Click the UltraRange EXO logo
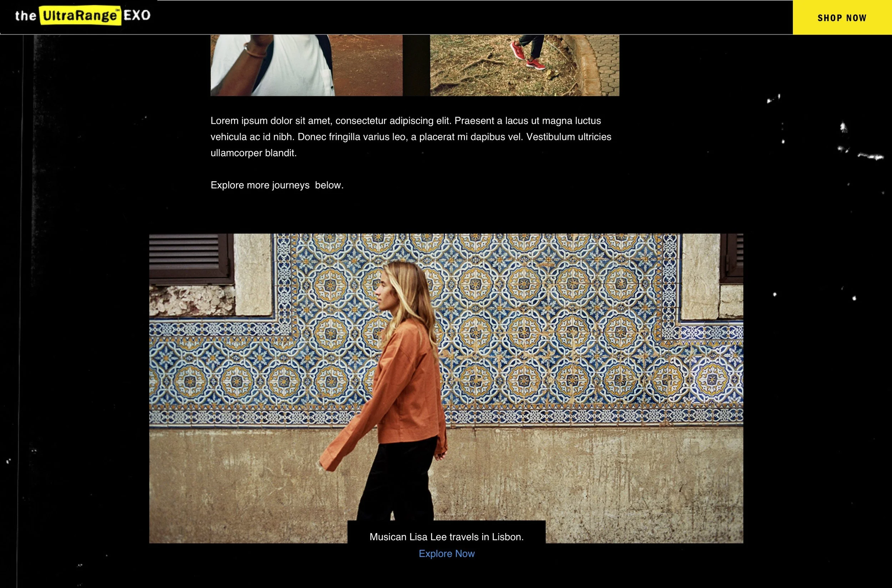Viewport: 892px width, 588px height. 82,16
